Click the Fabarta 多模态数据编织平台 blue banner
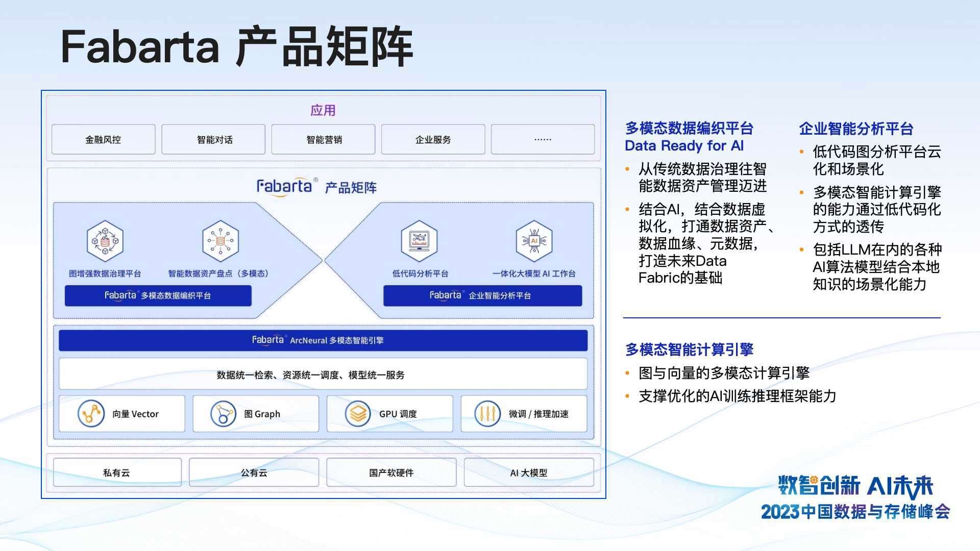Image resolution: width=980 pixels, height=551 pixels. (158, 295)
